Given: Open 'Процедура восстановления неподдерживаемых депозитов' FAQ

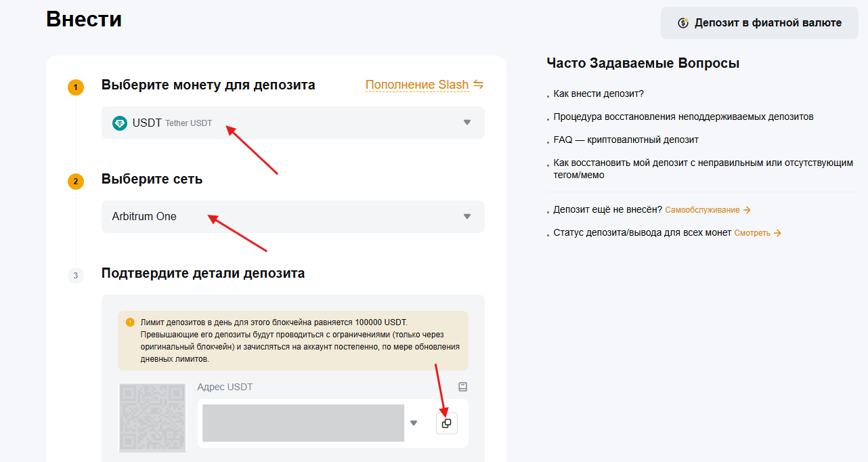Looking at the screenshot, I should tap(683, 117).
